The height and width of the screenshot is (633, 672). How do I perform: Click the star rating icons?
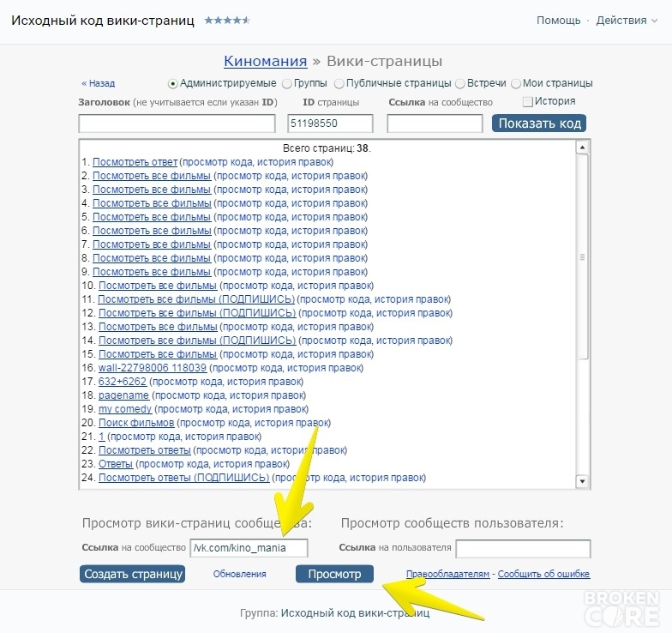(x=227, y=21)
